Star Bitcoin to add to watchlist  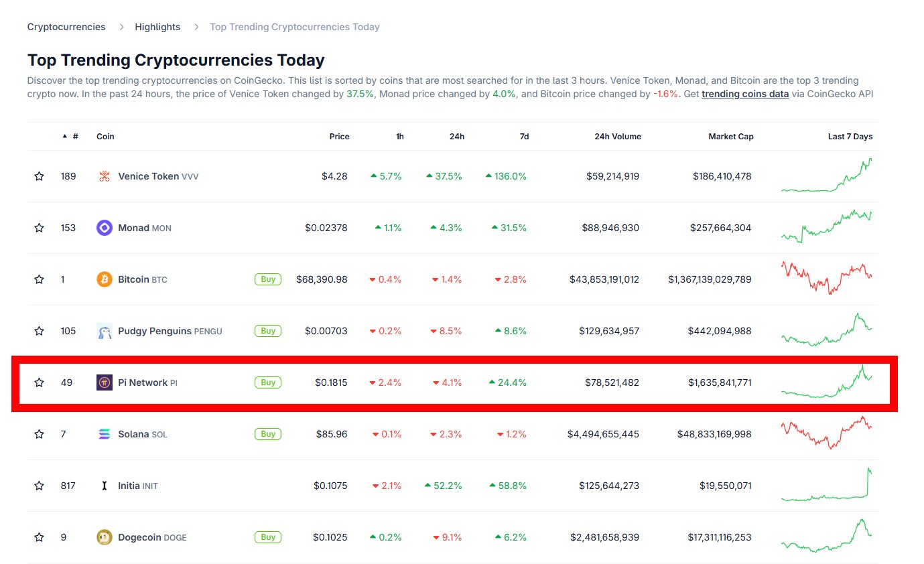(39, 279)
